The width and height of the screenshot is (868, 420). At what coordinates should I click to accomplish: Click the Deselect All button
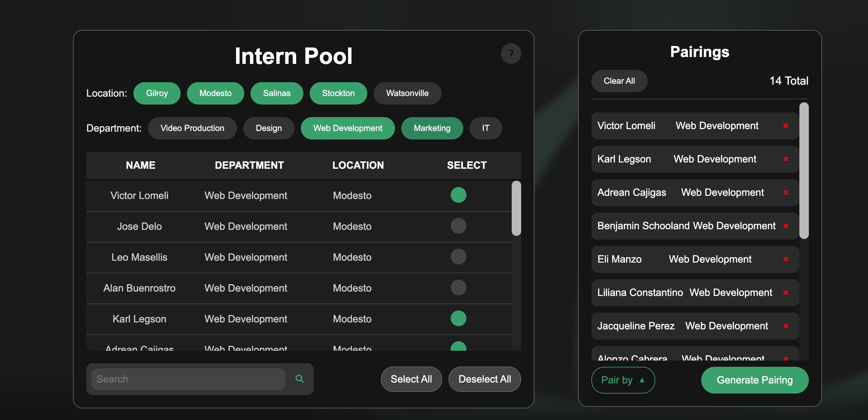[484, 379]
